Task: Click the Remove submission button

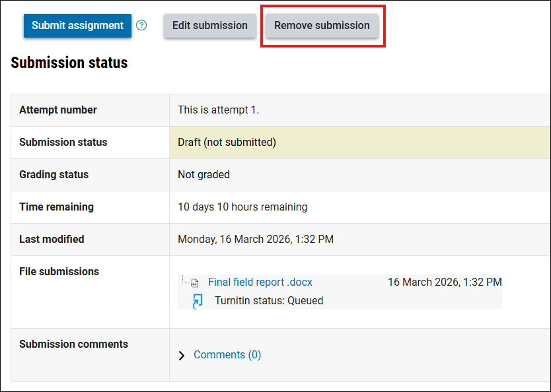Action: (322, 26)
